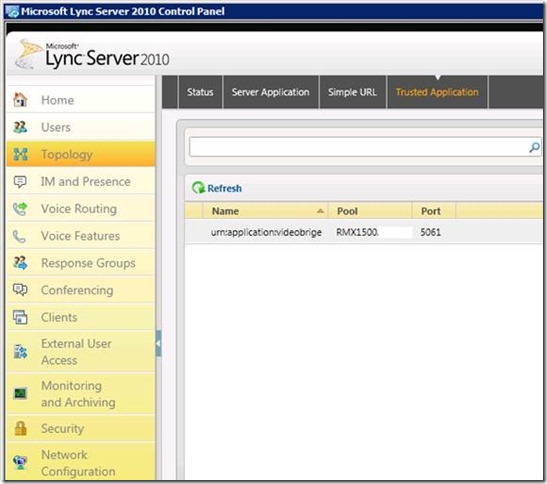
Task: Open Voice Features section
Action: [x=81, y=236]
